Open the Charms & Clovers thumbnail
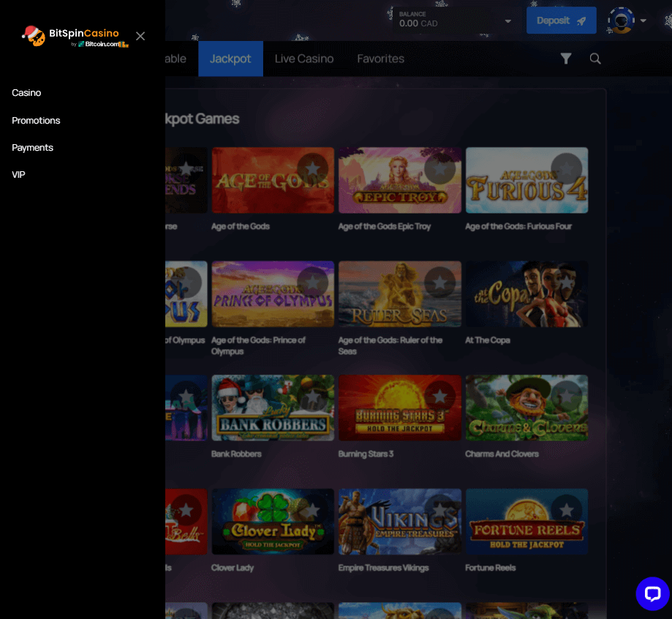Viewport: 672px width, 619px height. coord(526,408)
